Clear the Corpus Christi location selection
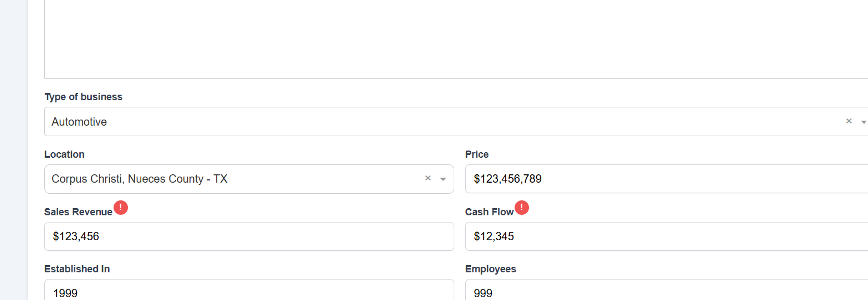The width and height of the screenshot is (868, 300). coord(428,178)
